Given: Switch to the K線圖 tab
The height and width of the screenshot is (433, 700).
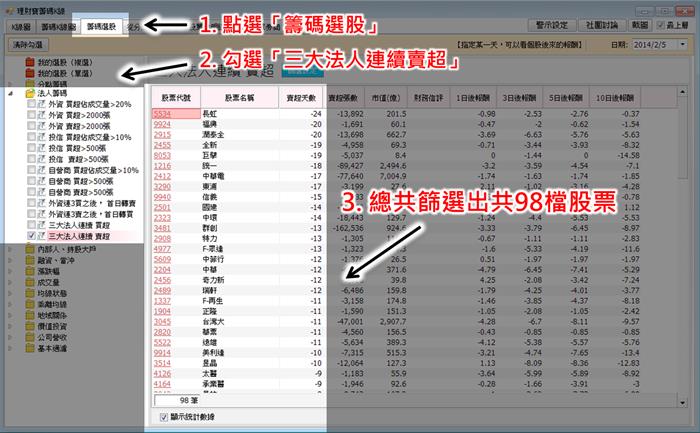Looking at the screenshot, I should point(21,27).
